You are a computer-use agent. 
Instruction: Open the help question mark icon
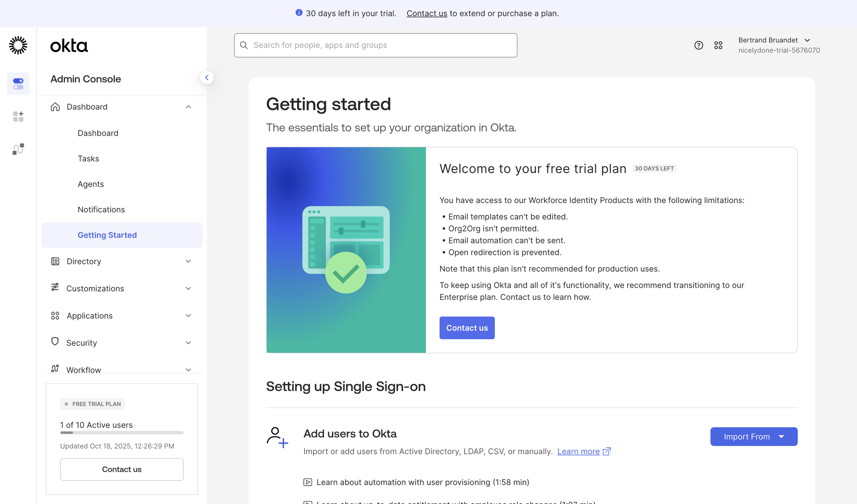point(698,45)
